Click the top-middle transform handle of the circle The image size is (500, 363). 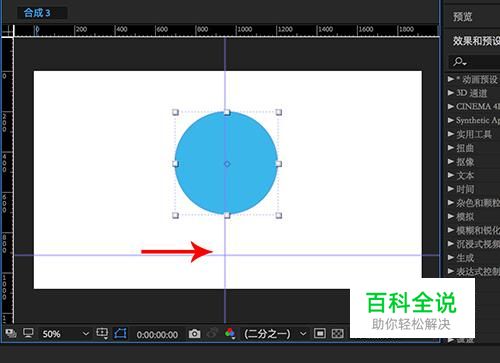pos(227,112)
